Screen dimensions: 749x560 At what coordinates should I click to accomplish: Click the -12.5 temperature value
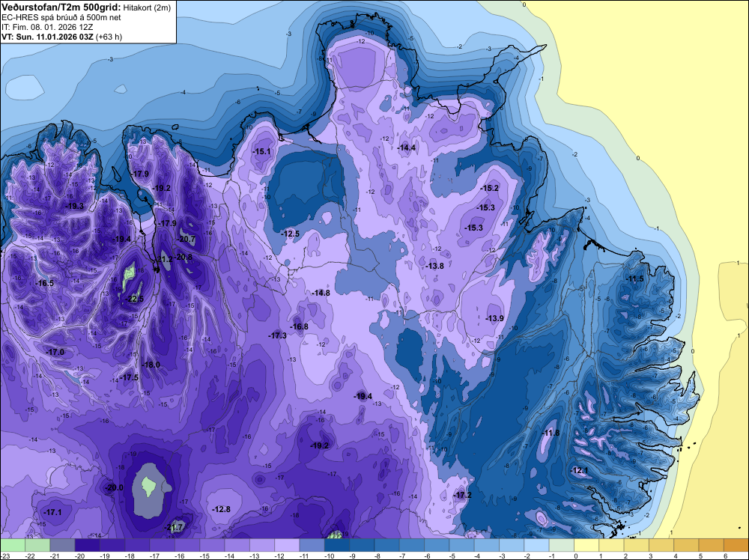[x=290, y=234]
